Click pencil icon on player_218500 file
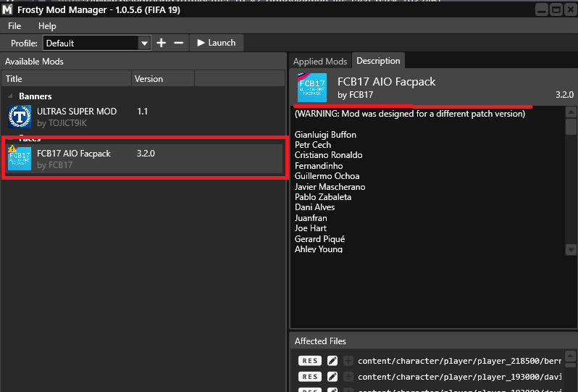The image size is (578, 392). [332, 361]
